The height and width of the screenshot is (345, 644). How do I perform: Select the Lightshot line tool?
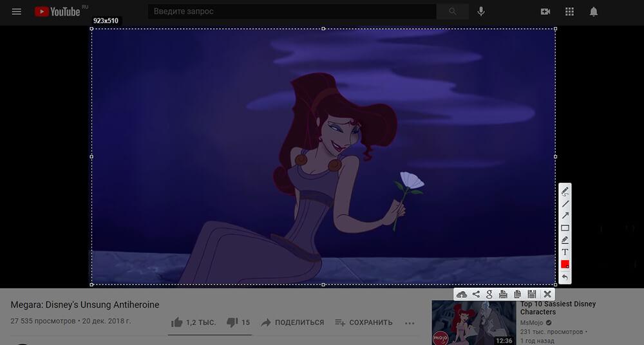point(565,203)
